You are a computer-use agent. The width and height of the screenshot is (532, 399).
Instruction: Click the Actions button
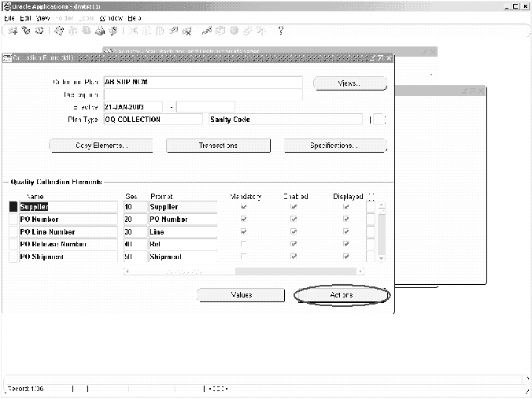[x=342, y=295]
